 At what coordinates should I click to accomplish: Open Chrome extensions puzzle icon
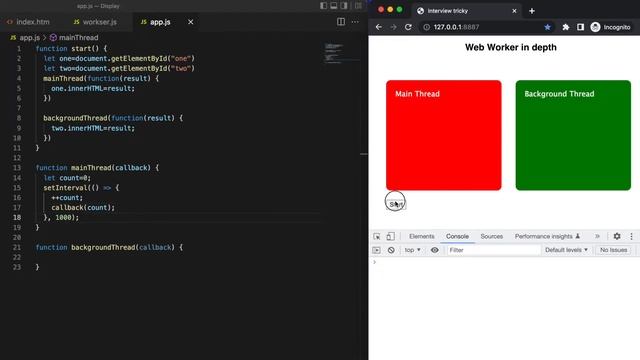(x=566, y=27)
